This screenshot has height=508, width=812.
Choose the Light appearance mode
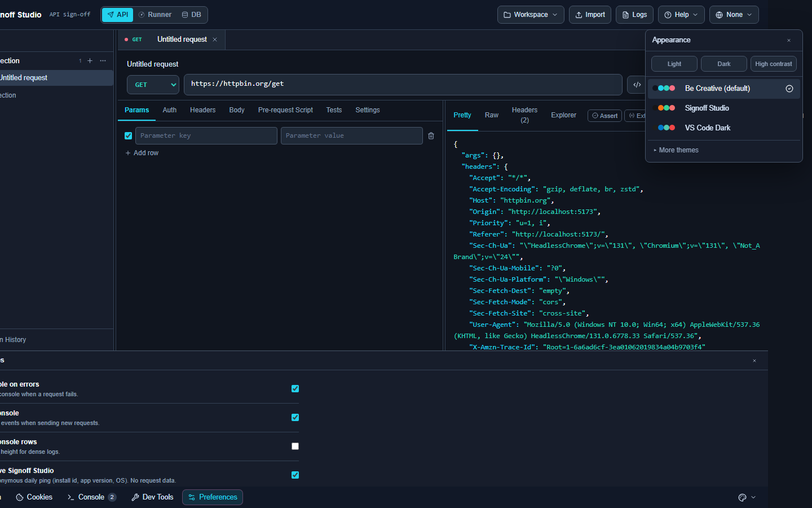pyautogui.click(x=674, y=64)
